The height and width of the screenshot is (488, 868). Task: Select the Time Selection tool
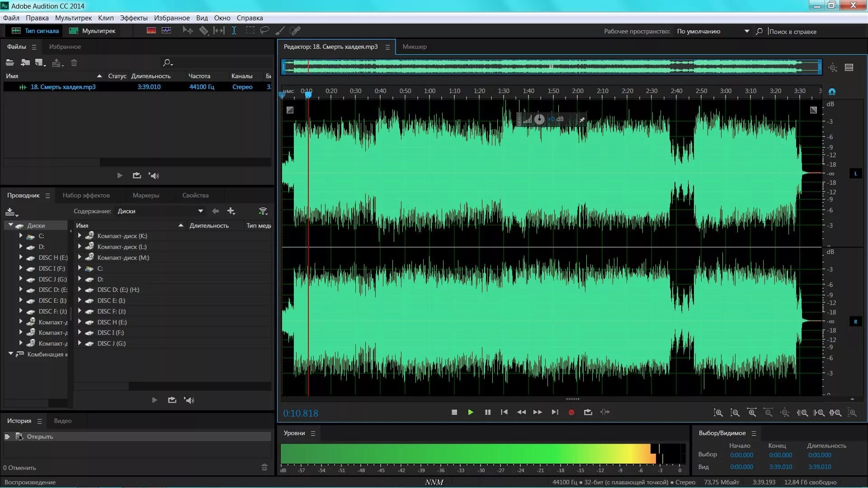pos(234,31)
